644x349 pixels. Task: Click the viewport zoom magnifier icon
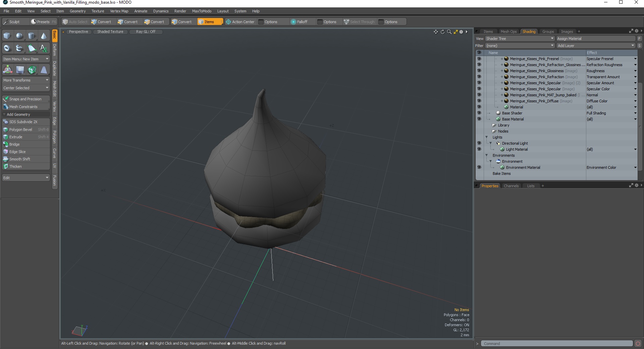(449, 32)
